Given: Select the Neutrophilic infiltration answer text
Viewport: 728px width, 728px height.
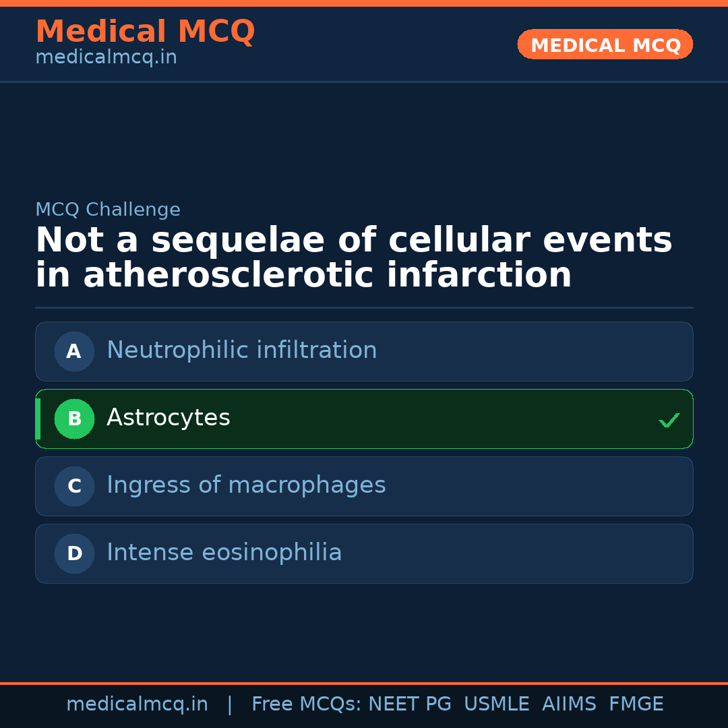Looking at the screenshot, I should click(241, 351).
